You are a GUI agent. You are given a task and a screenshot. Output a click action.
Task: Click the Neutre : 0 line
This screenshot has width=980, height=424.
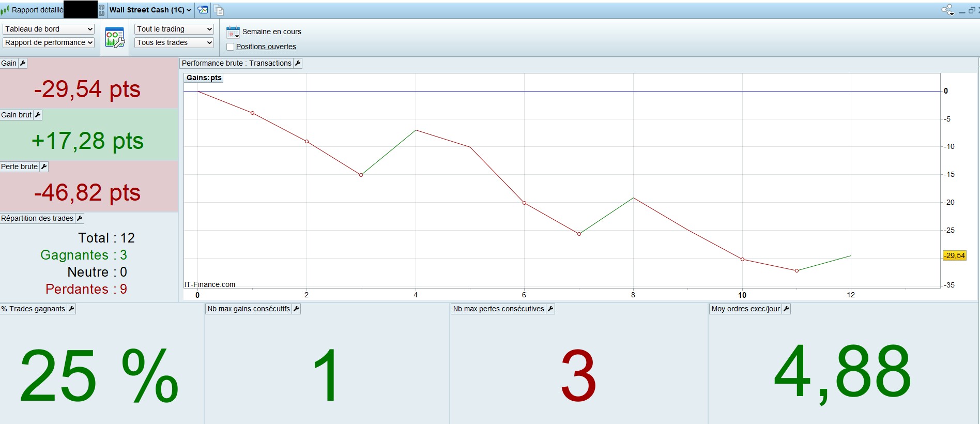click(97, 272)
